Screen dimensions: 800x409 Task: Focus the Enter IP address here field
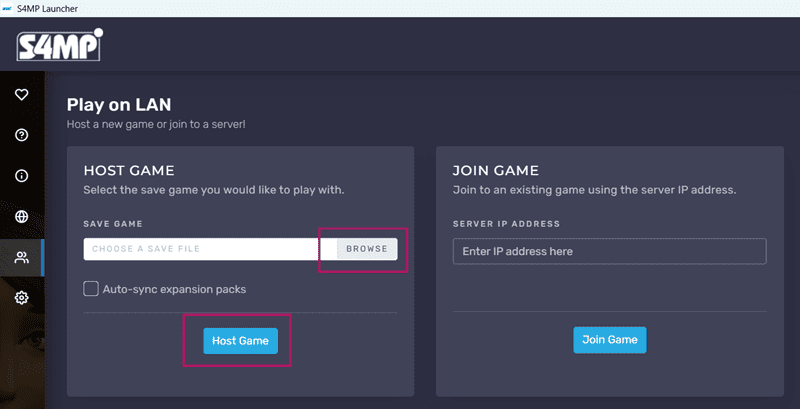[610, 251]
